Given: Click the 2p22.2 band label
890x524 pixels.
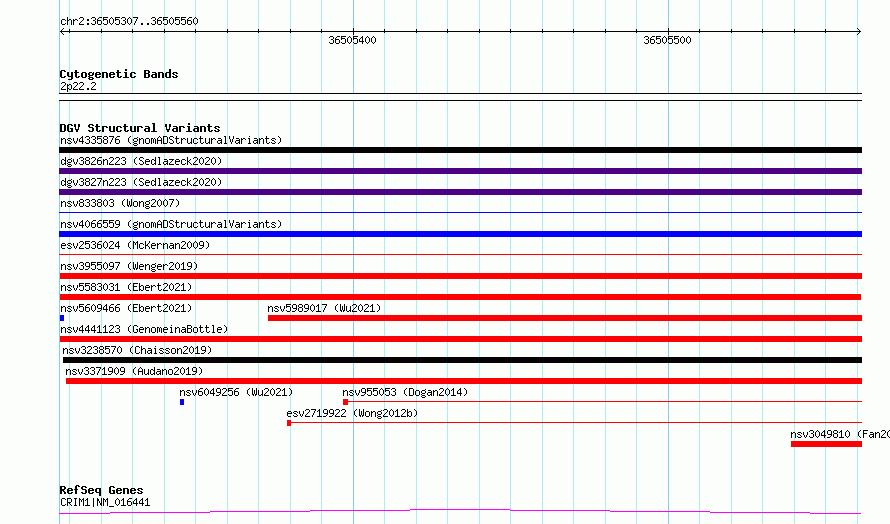Looking at the screenshot, I should [x=78, y=86].
